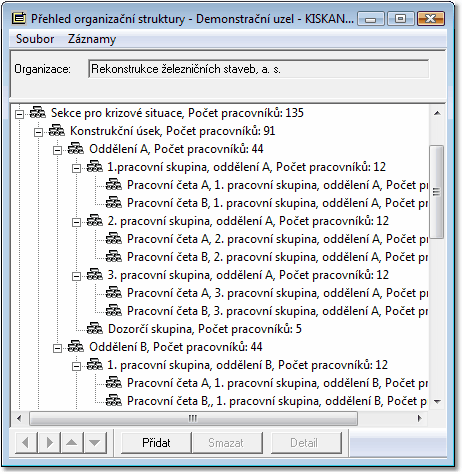
Task: Collapse the Sekce pro krizové situace node
Action: click(x=20, y=114)
